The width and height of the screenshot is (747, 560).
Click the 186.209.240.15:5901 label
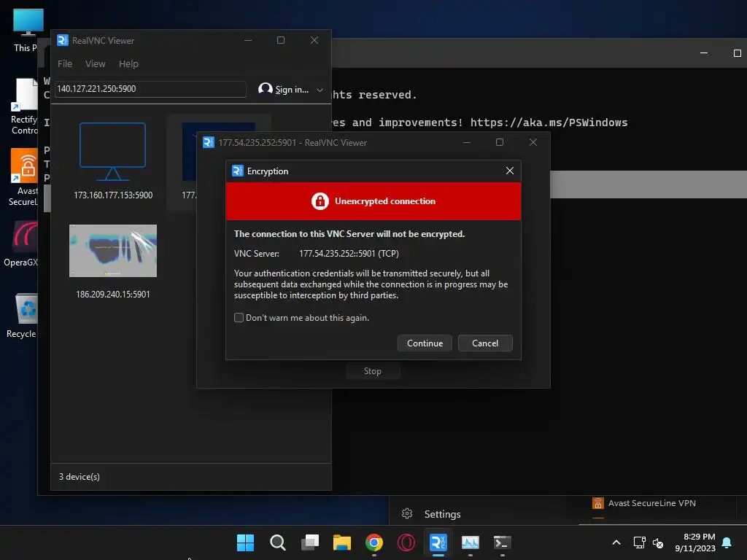113,295
